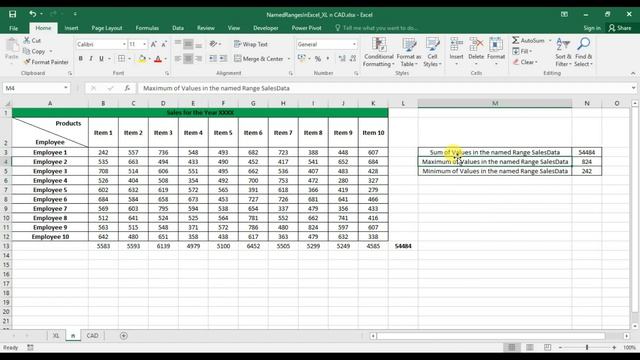Toggle Wrap Text
This screenshot has height=360, width=640.
(x=251, y=44)
